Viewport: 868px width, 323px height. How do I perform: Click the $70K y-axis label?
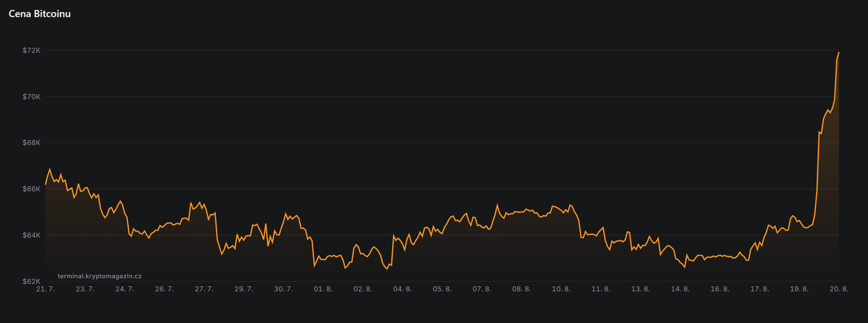click(x=32, y=97)
